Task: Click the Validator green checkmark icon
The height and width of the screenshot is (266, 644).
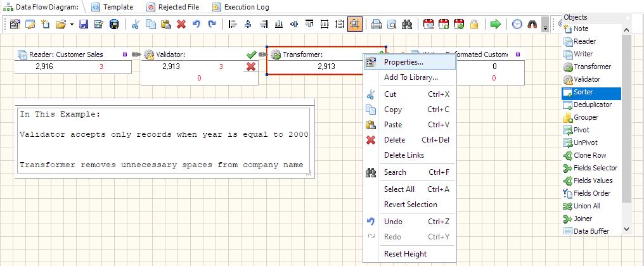Action: click(252, 54)
